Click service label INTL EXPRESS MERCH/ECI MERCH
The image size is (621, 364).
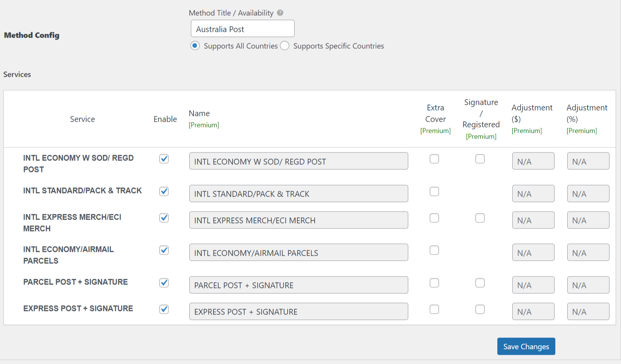click(72, 223)
